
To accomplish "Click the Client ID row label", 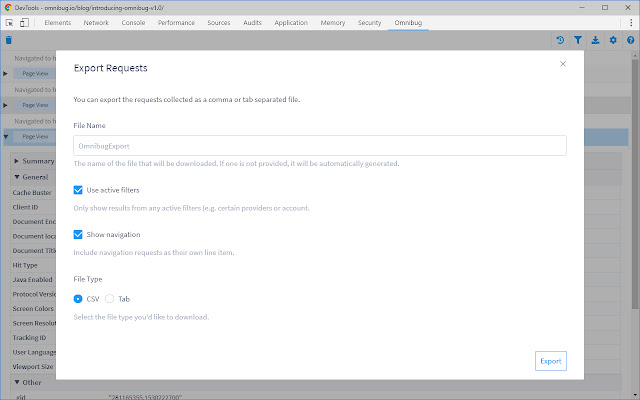I will (x=25, y=207).
